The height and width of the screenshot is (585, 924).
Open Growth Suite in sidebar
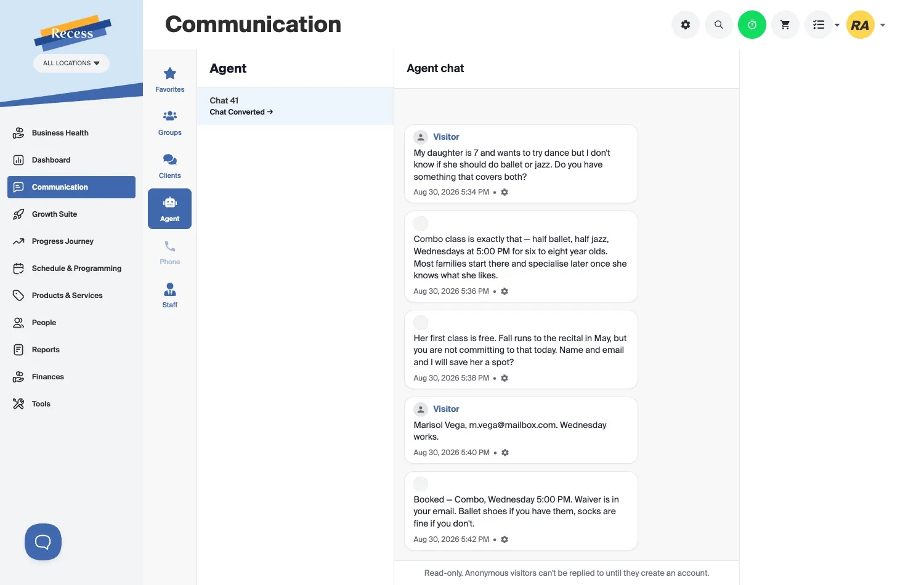pyautogui.click(x=71, y=214)
